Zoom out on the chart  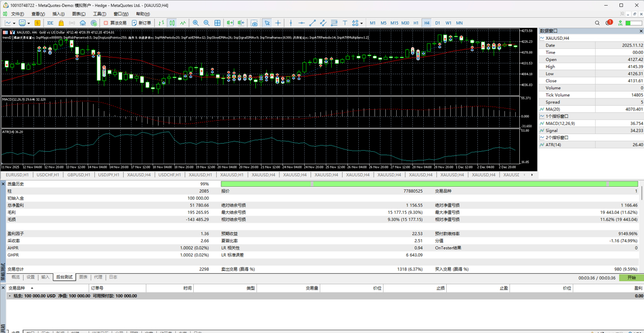coord(206,23)
